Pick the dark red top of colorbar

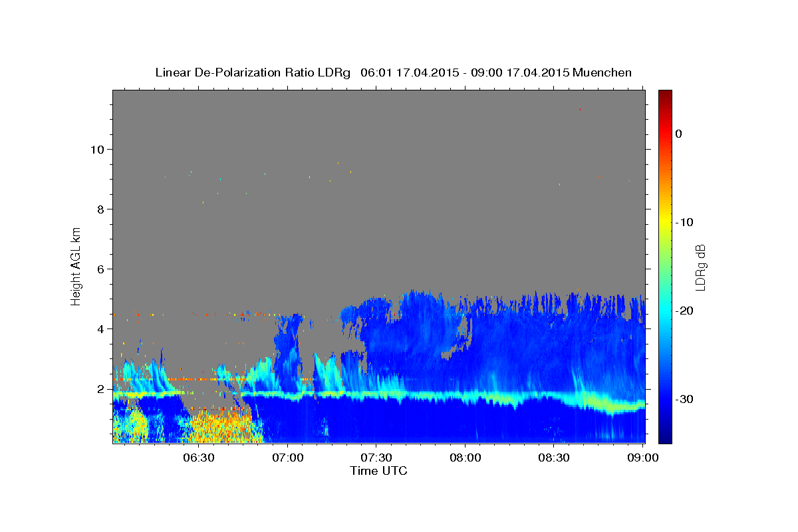(x=665, y=94)
